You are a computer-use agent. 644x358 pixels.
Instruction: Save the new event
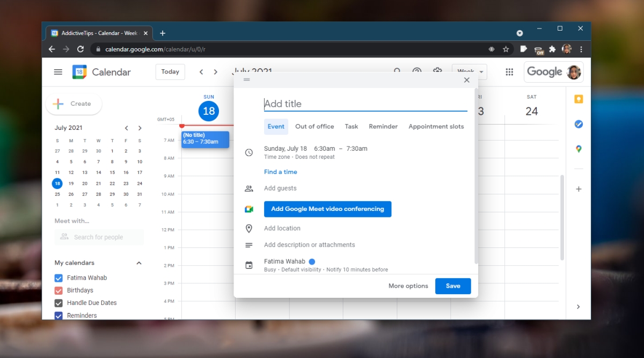(453, 286)
